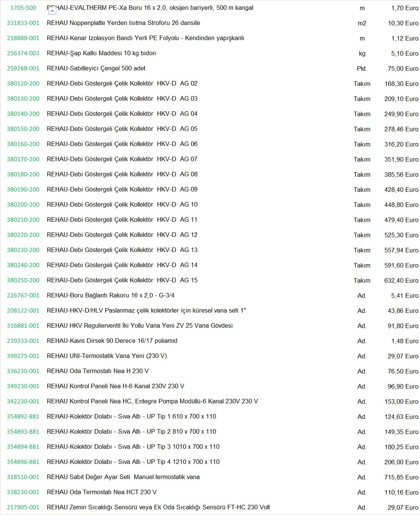Click code 239333-001

[23, 341]
